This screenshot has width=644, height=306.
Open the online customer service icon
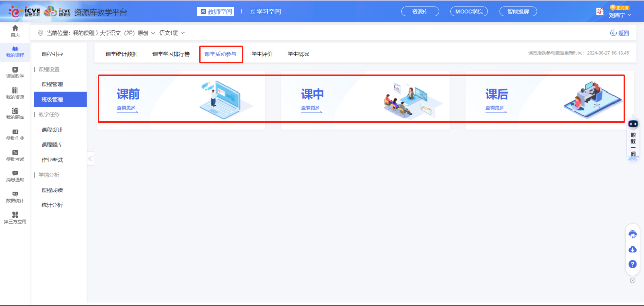[632, 233]
